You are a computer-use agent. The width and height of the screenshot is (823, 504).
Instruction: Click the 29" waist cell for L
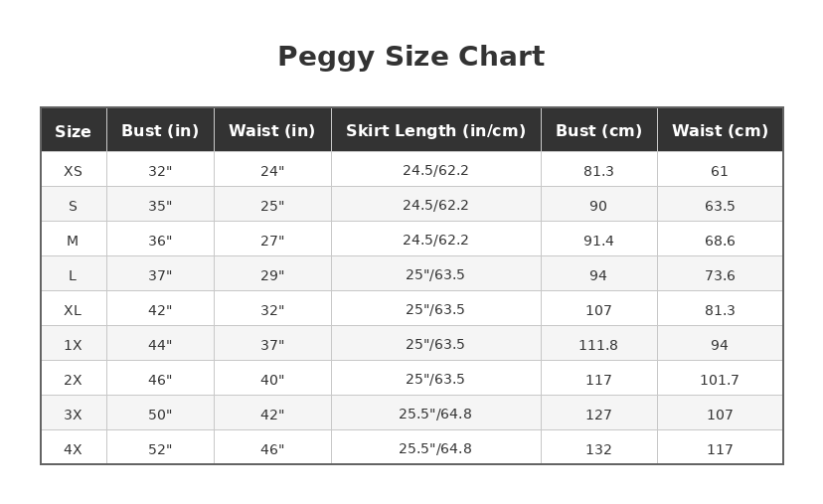pyautogui.click(x=271, y=275)
